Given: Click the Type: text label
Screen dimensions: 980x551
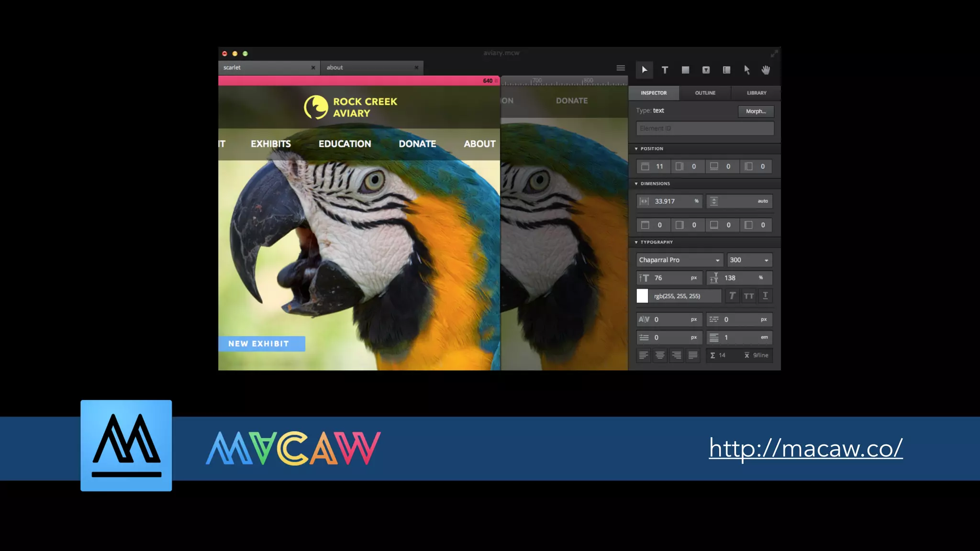Looking at the screenshot, I should coord(650,110).
